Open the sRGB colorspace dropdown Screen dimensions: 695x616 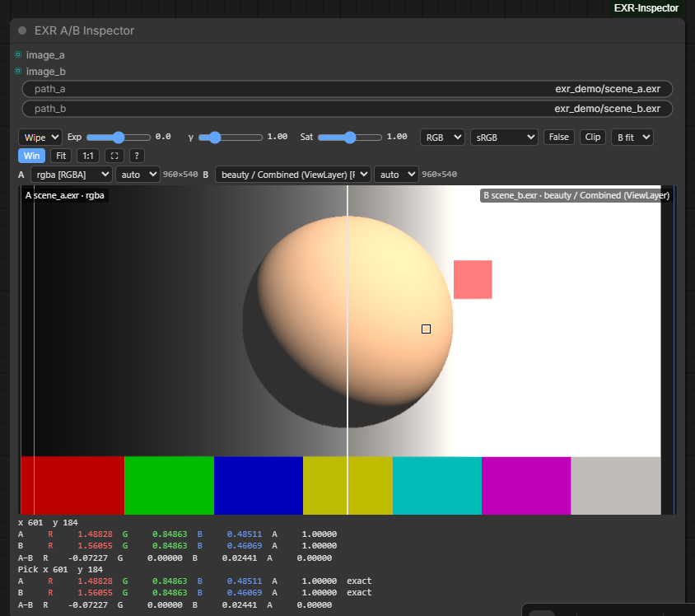(504, 138)
